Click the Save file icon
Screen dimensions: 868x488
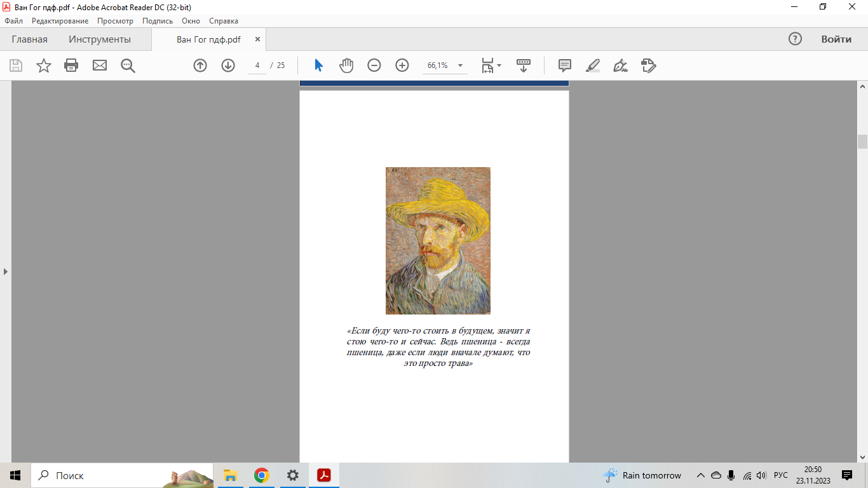(x=16, y=65)
